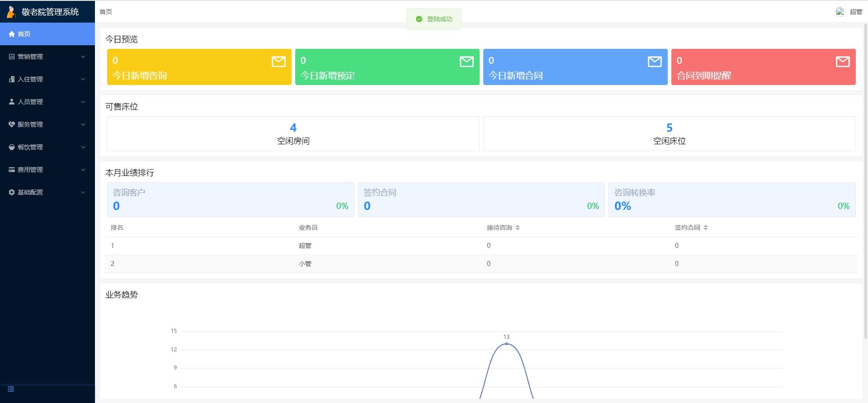This screenshot has width=868, height=403.
Task: Click the 13 data point on chart
Action: pyautogui.click(x=506, y=344)
